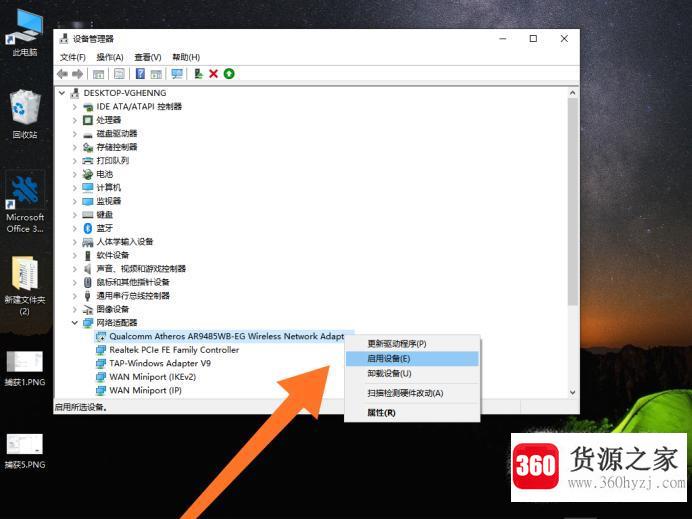Choose 启用设备(E) from context menu
The image size is (692, 519).
pyautogui.click(x=412, y=359)
